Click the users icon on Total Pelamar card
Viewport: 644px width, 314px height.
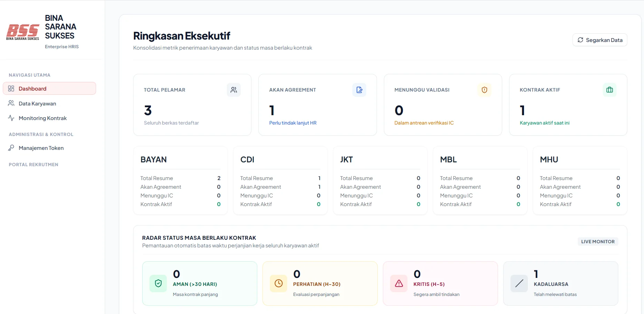click(x=234, y=90)
